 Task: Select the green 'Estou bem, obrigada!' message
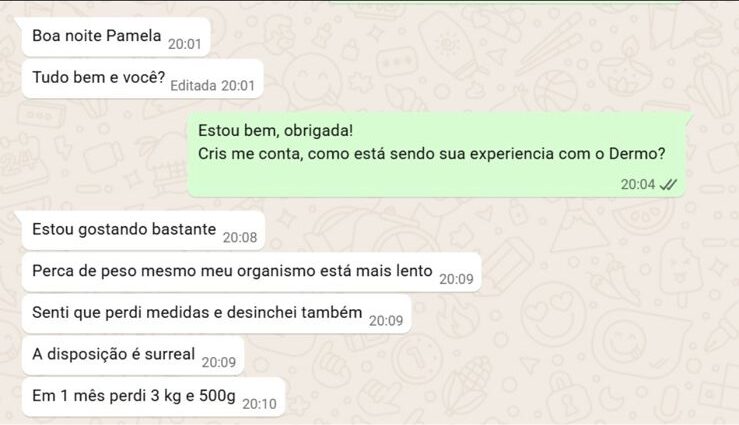pyautogui.click(x=436, y=155)
